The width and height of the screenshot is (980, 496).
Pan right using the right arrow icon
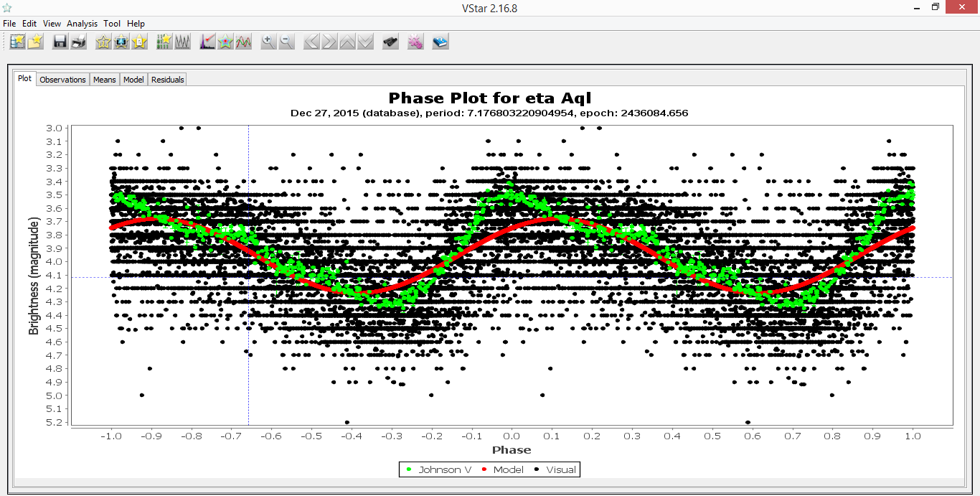click(x=329, y=42)
